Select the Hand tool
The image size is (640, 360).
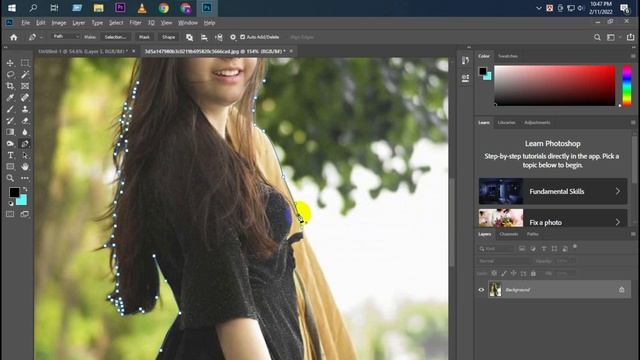25,167
